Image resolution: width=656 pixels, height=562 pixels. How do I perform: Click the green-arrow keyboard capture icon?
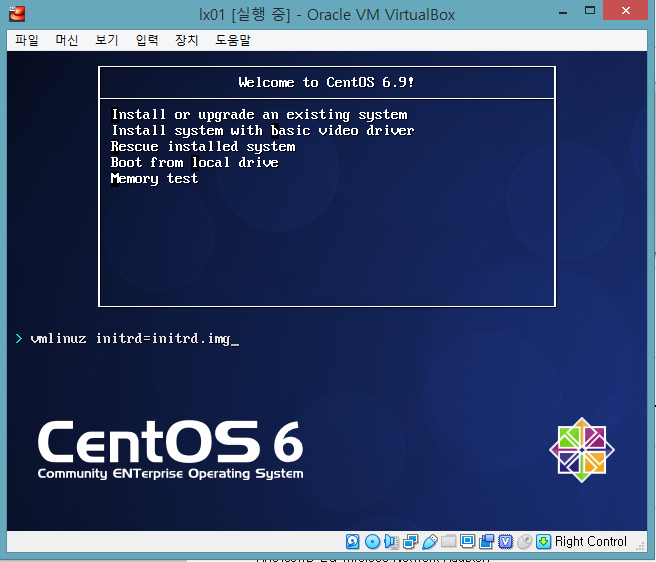pyautogui.click(x=543, y=541)
